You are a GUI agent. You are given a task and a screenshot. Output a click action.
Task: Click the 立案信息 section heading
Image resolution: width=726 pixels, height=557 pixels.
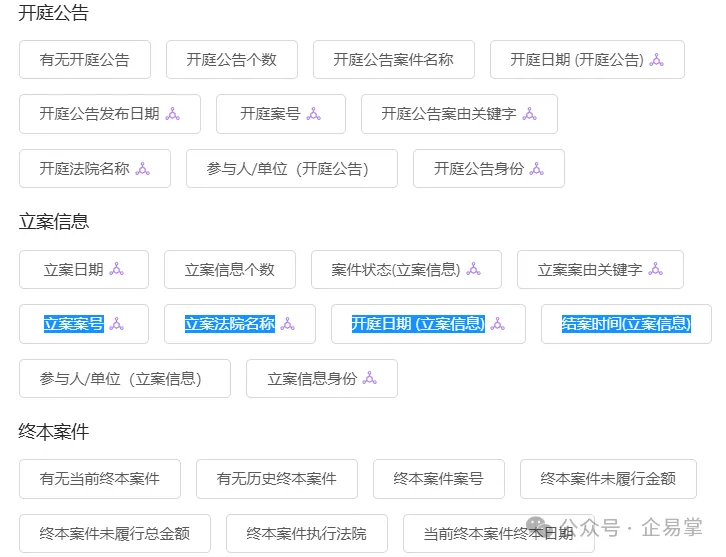54,221
